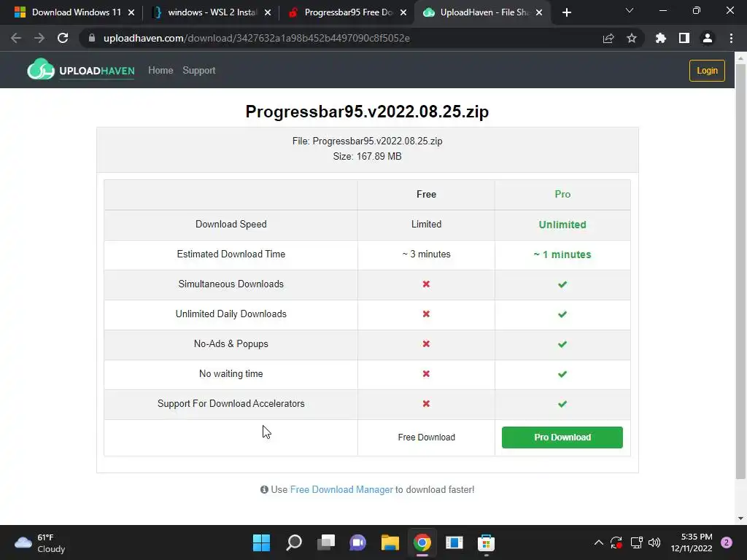The height and width of the screenshot is (560, 747).
Task: Click the ~ 1 minutes Pro cell
Action: (x=562, y=254)
